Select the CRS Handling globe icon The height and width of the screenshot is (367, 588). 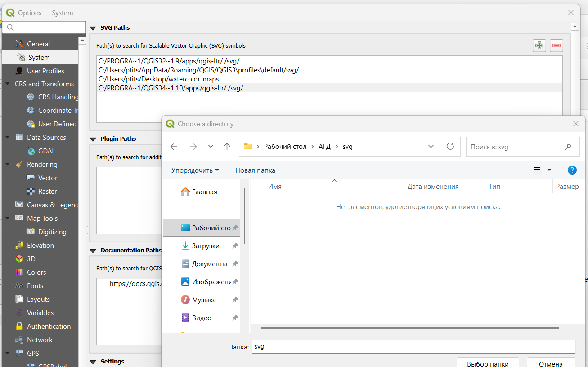point(31,97)
